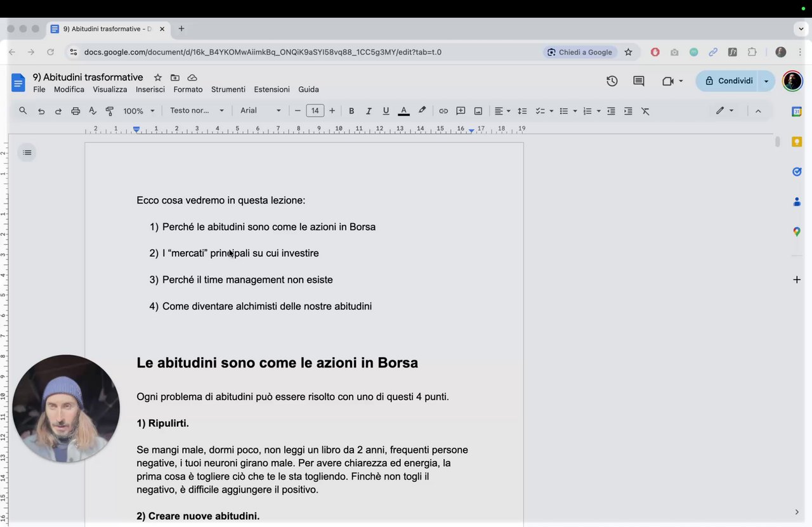Click the clear formatting icon
The height and width of the screenshot is (527, 812).
(645, 111)
